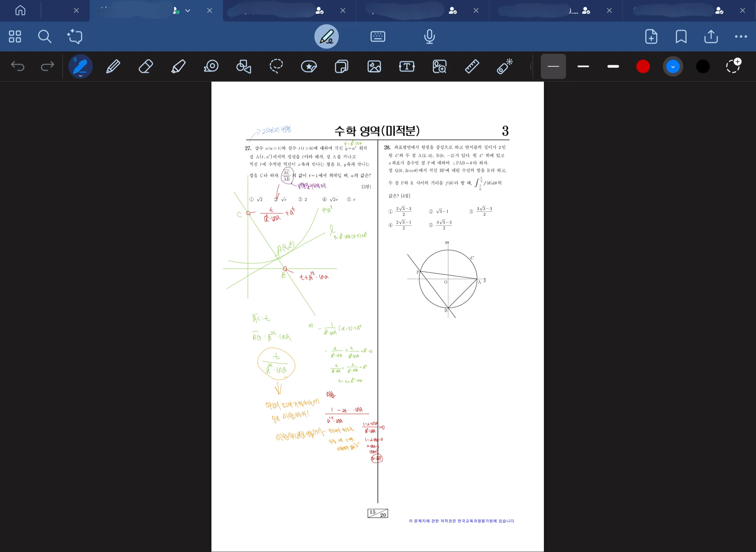Add a new custom color preset
This screenshot has height=552, width=756.
tap(734, 66)
